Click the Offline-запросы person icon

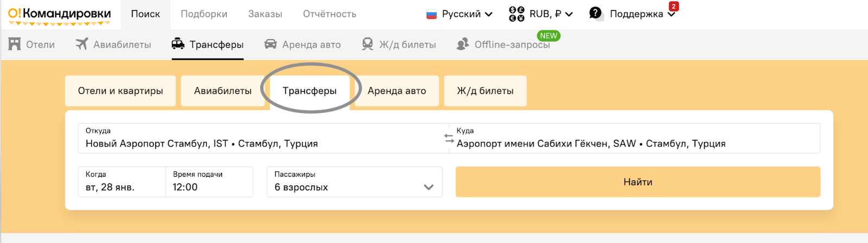(x=462, y=44)
